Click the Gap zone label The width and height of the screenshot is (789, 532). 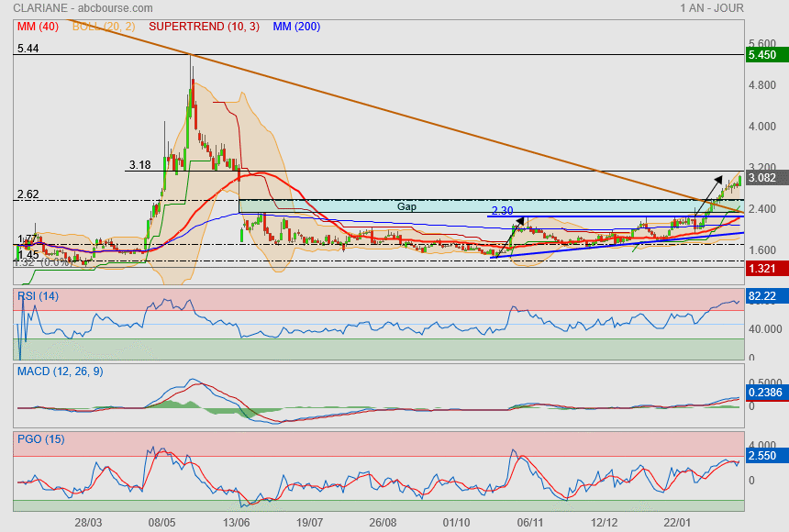406,206
